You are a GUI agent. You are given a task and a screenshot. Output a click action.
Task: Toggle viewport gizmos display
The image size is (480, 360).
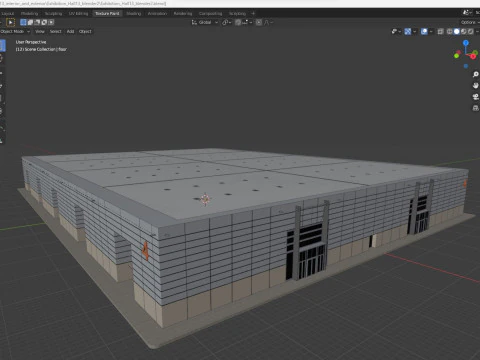pyautogui.click(x=408, y=31)
